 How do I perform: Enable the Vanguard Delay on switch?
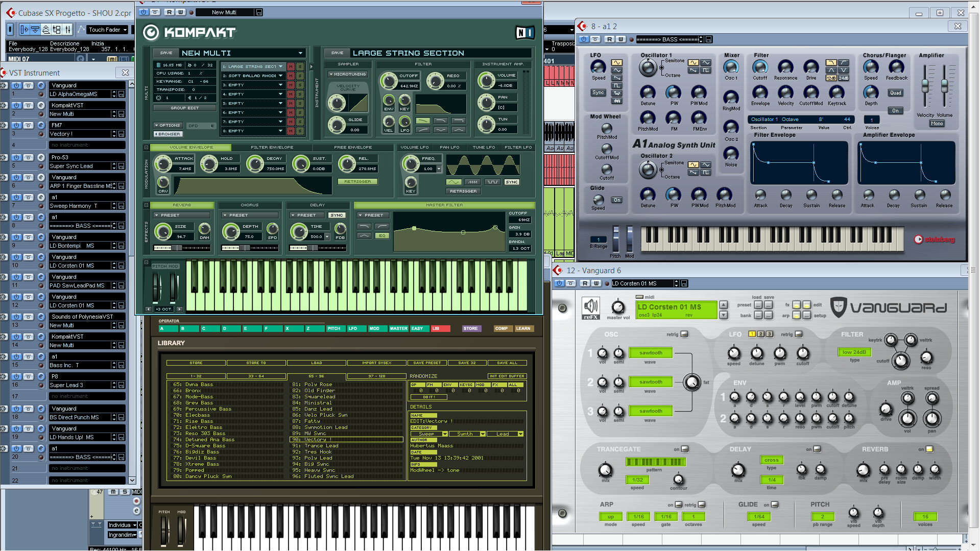817,449
